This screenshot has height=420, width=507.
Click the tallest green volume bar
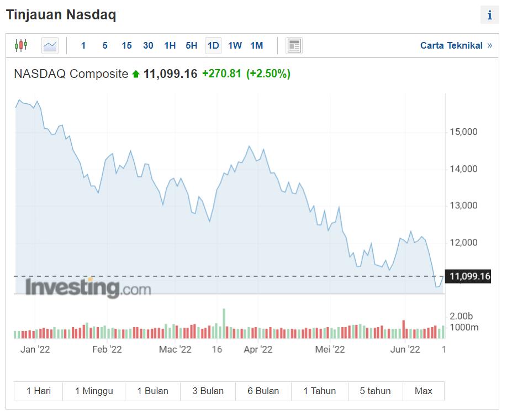coord(224,323)
